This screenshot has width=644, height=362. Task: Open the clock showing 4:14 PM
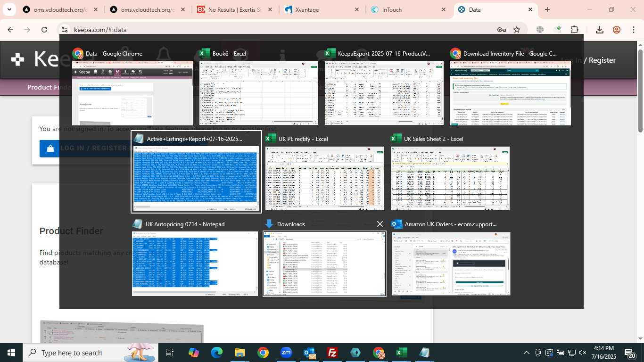(x=603, y=353)
